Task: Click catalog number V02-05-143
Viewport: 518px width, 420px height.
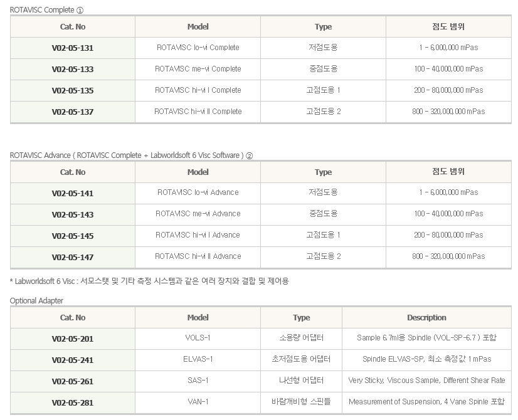Action: [72, 214]
